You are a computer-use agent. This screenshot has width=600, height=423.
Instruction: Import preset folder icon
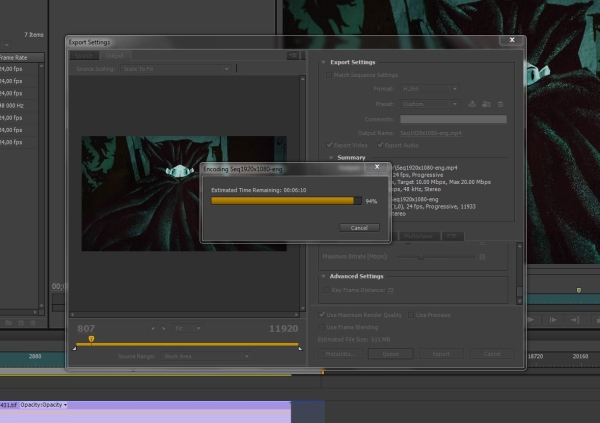pos(486,104)
